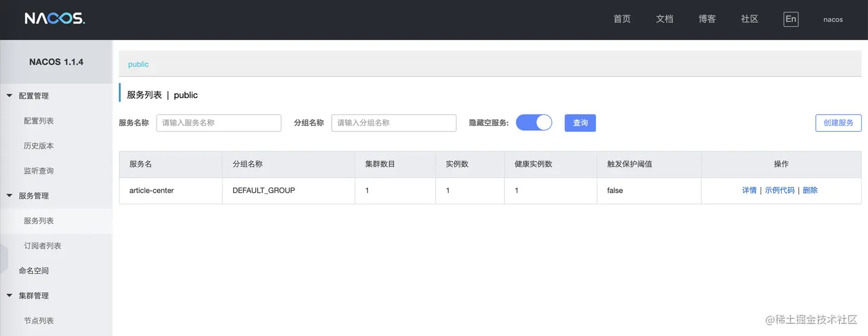Open 详情 for article-center
Screen dimensions: 868x336
pyautogui.click(x=749, y=190)
